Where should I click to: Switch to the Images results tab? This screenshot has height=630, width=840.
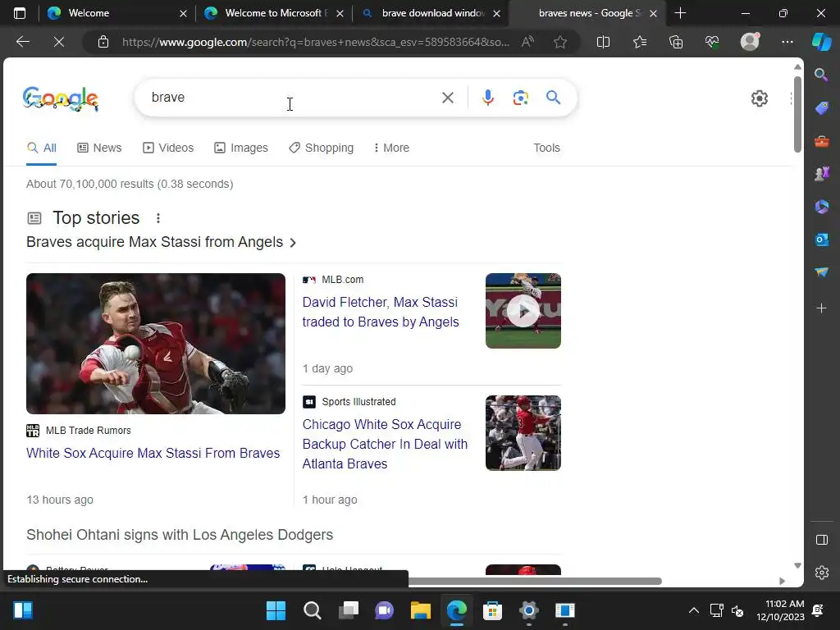pyautogui.click(x=241, y=148)
